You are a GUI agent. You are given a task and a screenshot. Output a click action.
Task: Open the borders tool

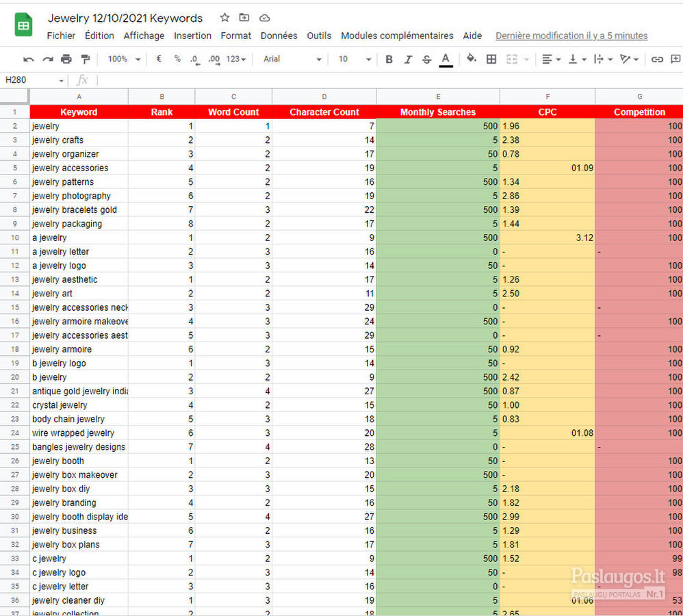tap(491, 60)
